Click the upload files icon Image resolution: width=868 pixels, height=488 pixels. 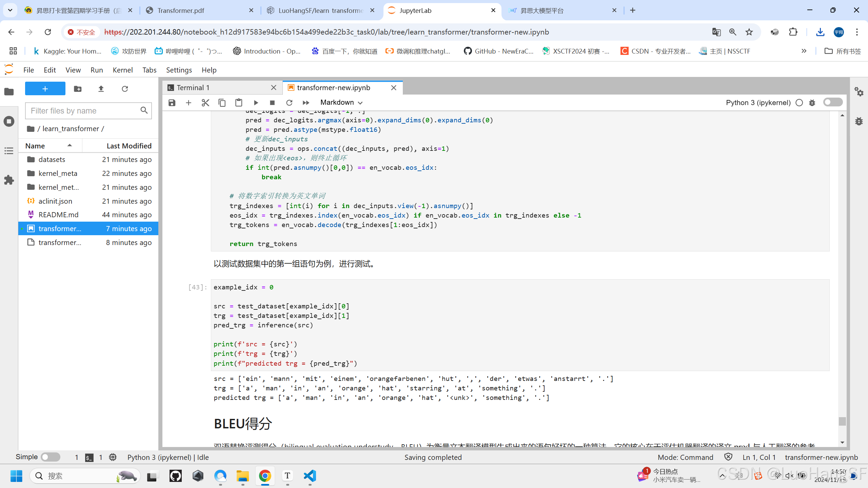[x=101, y=89]
